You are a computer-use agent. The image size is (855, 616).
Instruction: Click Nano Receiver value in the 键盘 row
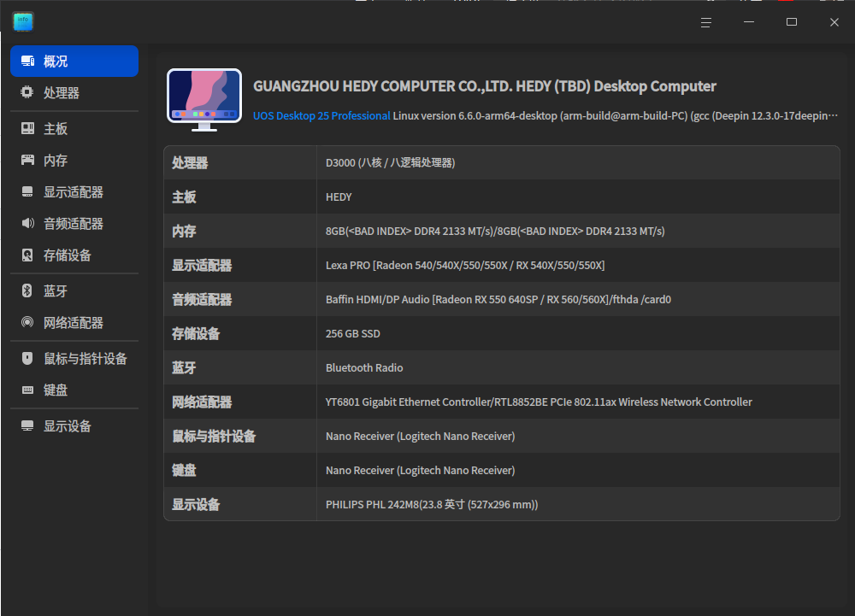click(421, 471)
